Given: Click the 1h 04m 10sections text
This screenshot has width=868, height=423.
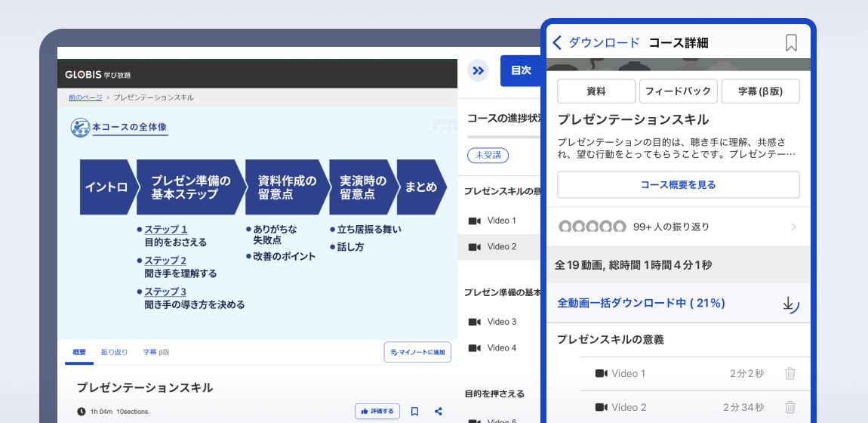Looking at the screenshot, I should [119, 412].
